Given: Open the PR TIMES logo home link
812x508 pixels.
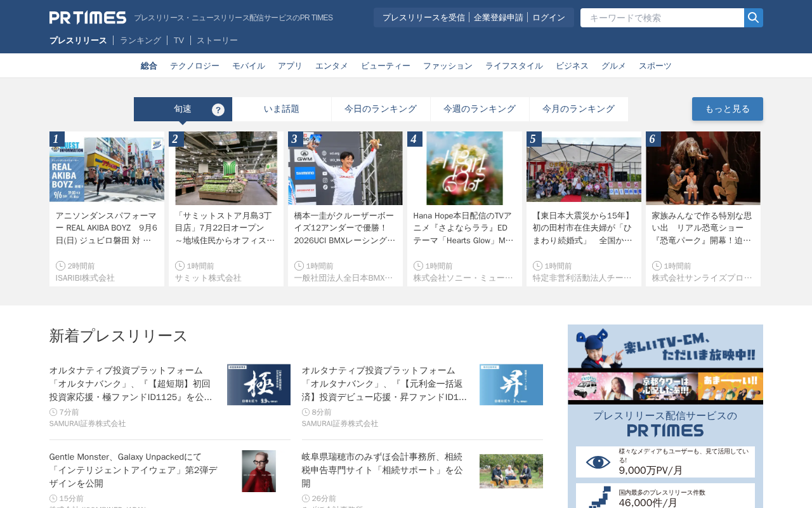Looking at the screenshot, I should 88,18.
